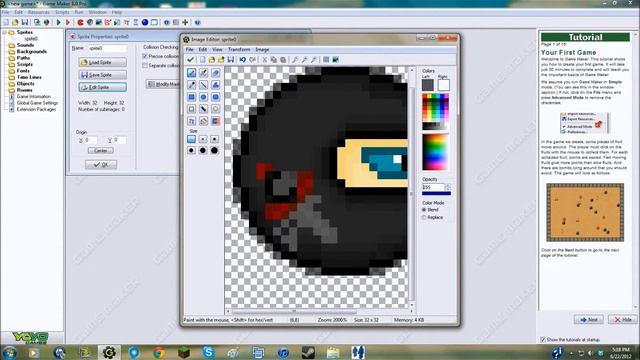Screen dimensions: 640x360
Task: Open the Image Editor View menu
Action: (217, 49)
